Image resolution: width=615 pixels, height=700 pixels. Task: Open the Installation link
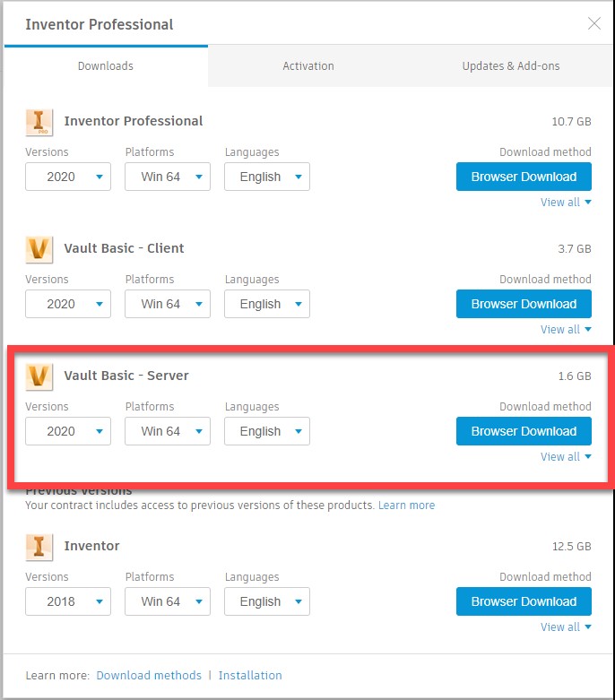coord(250,676)
